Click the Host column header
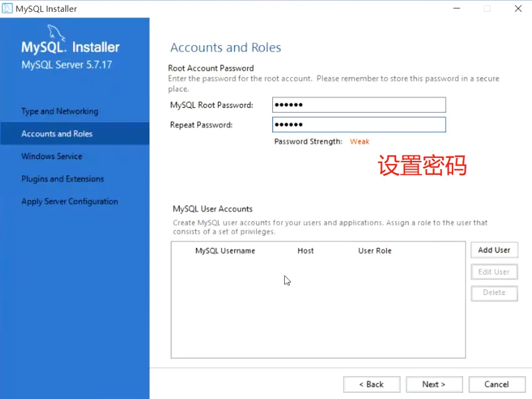 point(305,251)
